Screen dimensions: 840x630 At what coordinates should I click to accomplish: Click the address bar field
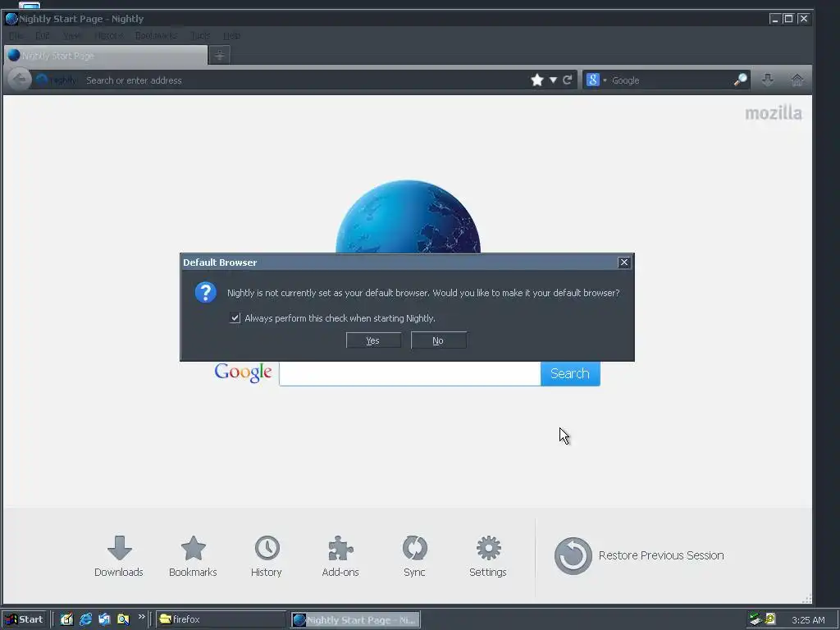click(x=305, y=80)
